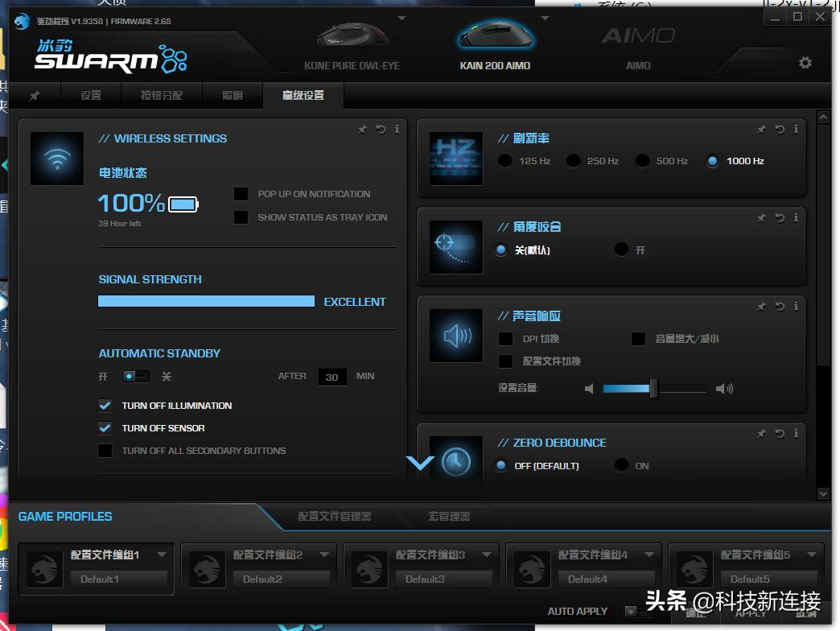Switch to the 设置 tab
840x631 pixels.
pos(91,95)
